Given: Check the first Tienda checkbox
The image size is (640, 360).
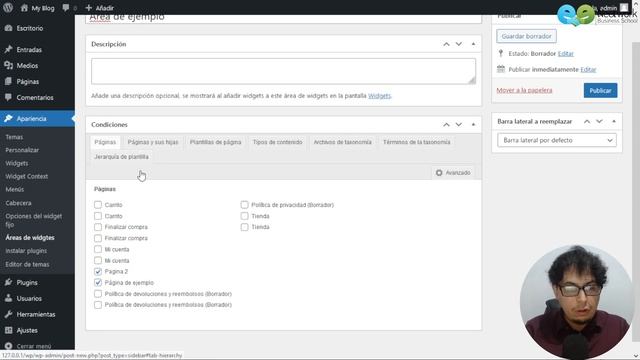Looking at the screenshot, I should pyautogui.click(x=244, y=216).
